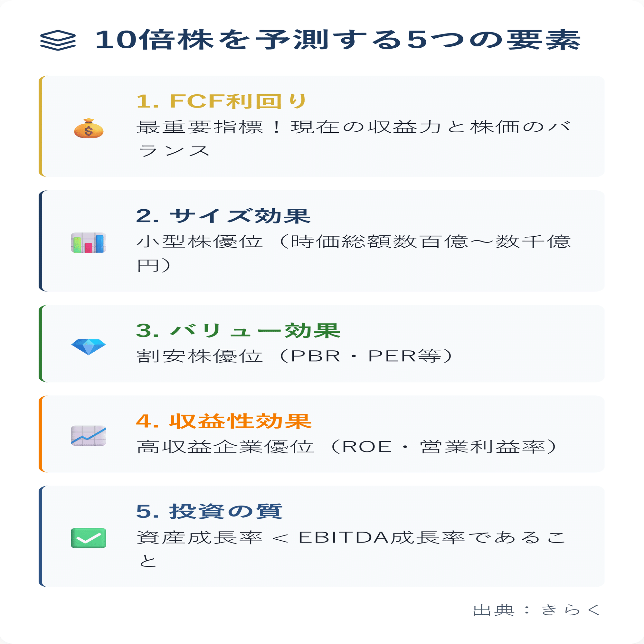
Task: Click the 出典：きらく source credit
Action: click(536, 610)
